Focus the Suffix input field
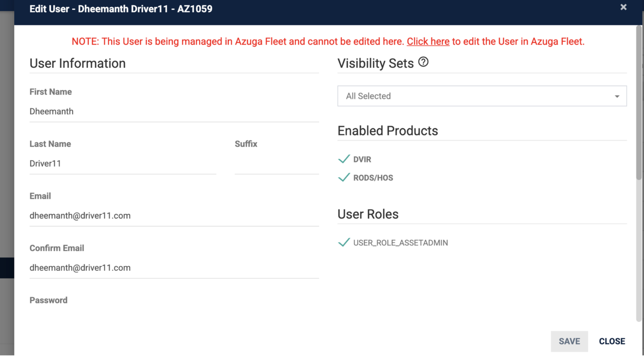This screenshot has height=356, width=644. pos(277,164)
